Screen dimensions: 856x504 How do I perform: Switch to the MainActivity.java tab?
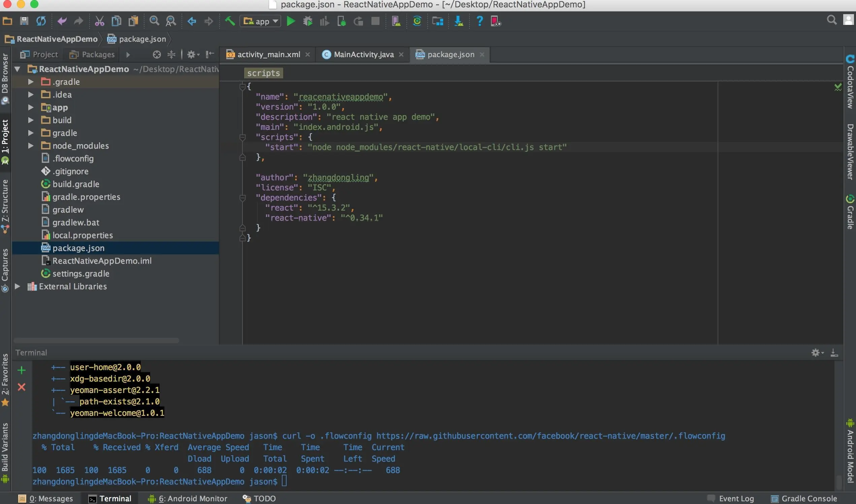pos(363,55)
